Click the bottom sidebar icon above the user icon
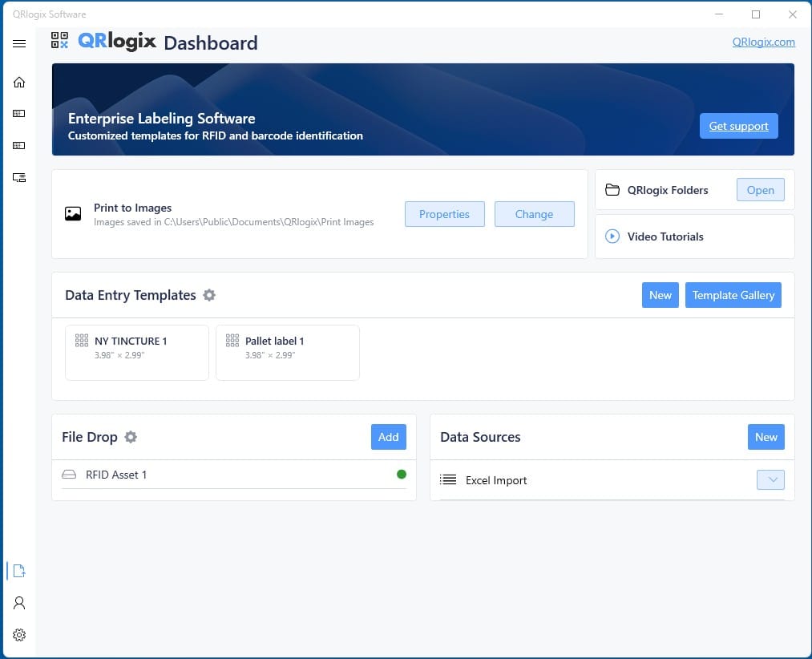The image size is (812, 659). point(19,571)
